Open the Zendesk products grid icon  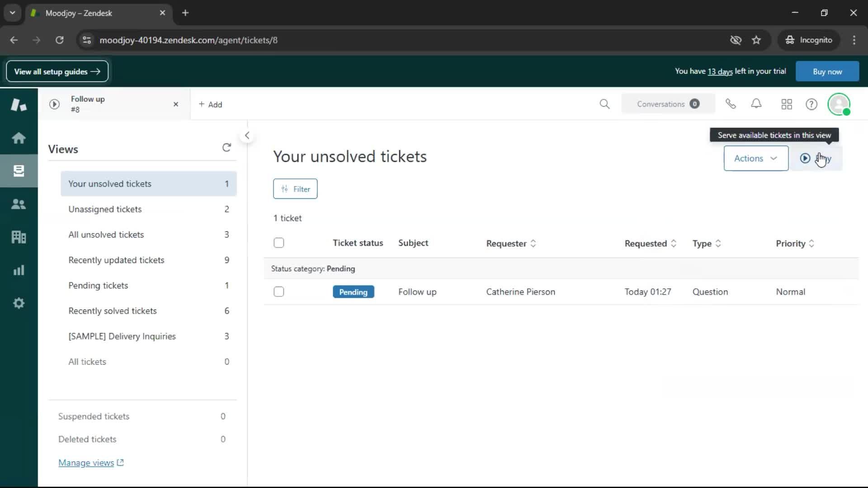coord(787,104)
